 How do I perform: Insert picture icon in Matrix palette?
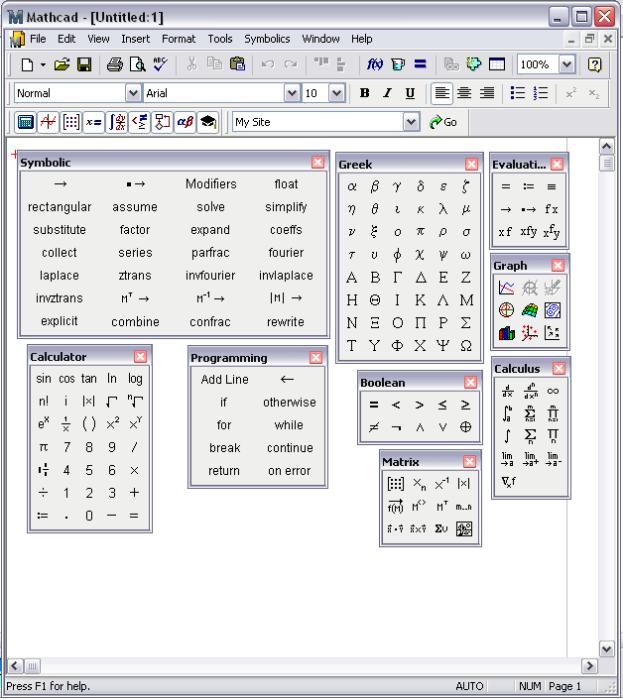coord(464,529)
